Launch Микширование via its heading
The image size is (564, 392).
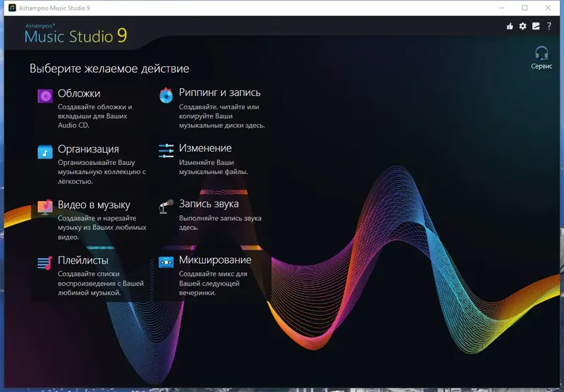coord(215,260)
